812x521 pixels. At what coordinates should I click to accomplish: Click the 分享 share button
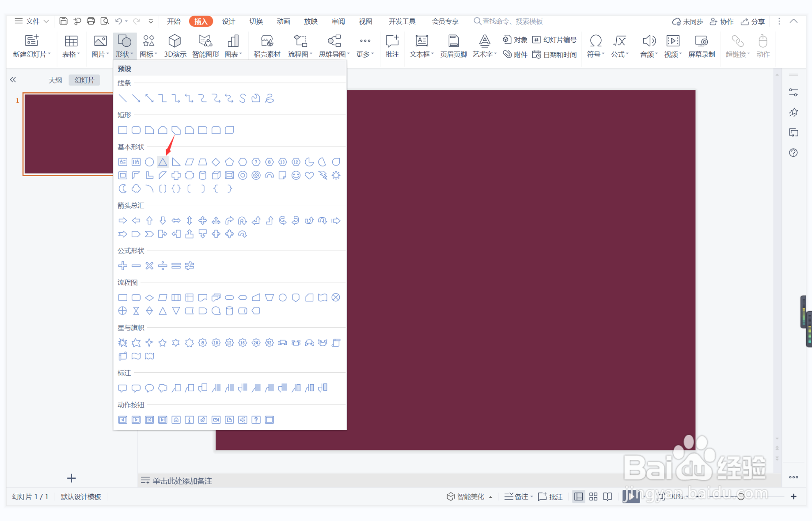[x=753, y=21]
